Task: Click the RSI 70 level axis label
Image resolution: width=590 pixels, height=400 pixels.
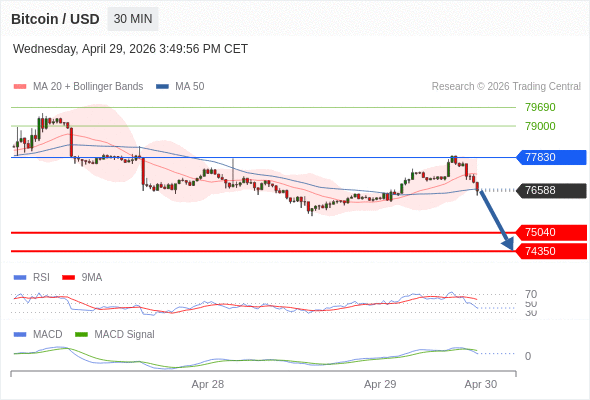Action: point(531,294)
